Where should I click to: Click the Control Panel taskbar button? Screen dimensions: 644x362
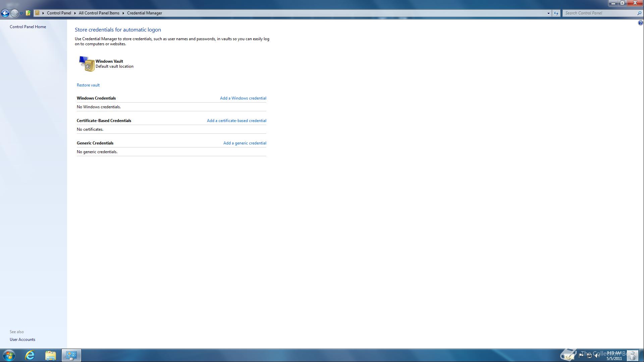[x=71, y=355]
